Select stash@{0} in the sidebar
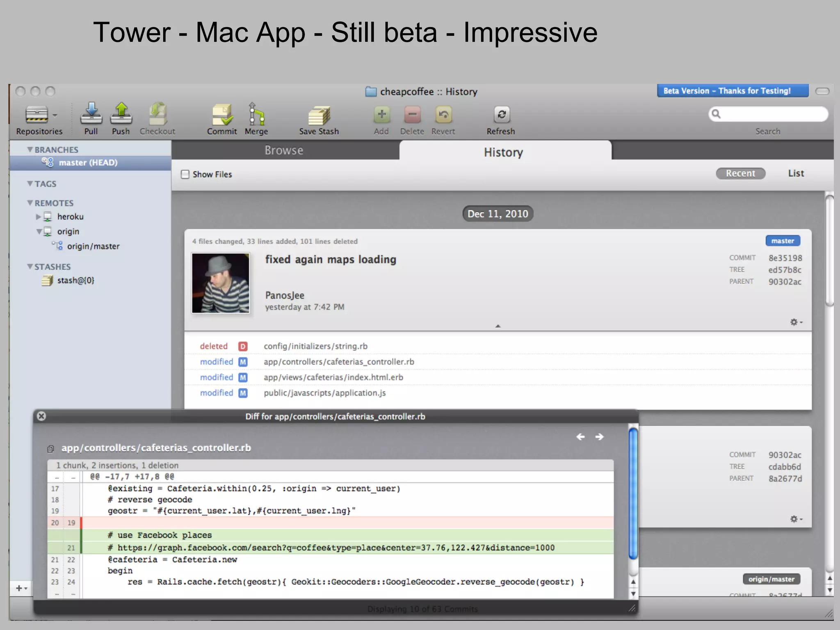This screenshot has width=840, height=630. coord(75,281)
